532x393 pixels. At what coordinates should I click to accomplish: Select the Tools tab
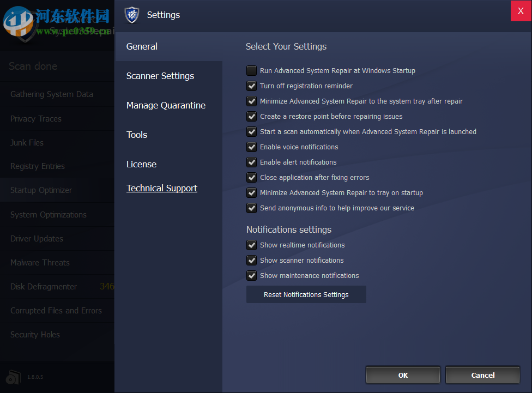pyautogui.click(x=136, y=135)
